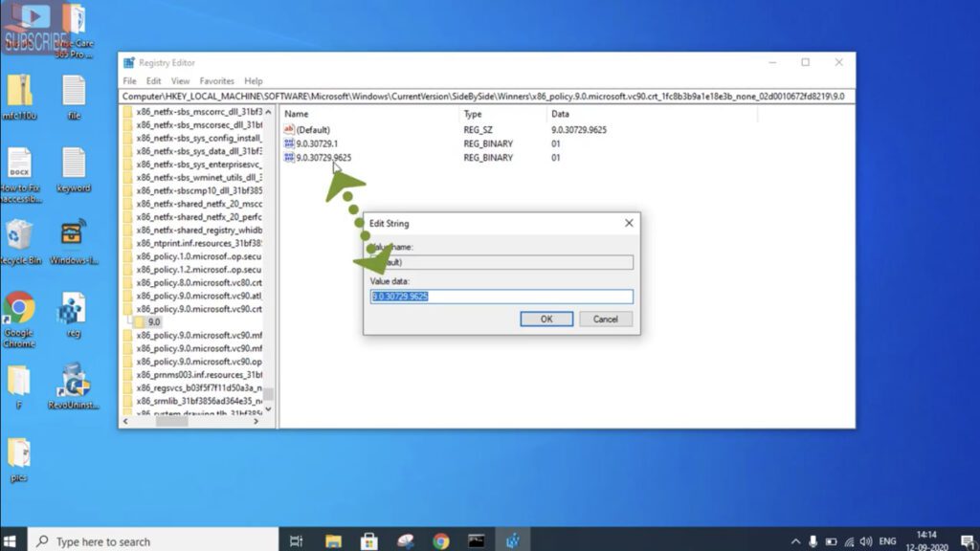Open the Microsoft Store from the taskbar
The image size is (980, 551).
click(x=369, y=540)
